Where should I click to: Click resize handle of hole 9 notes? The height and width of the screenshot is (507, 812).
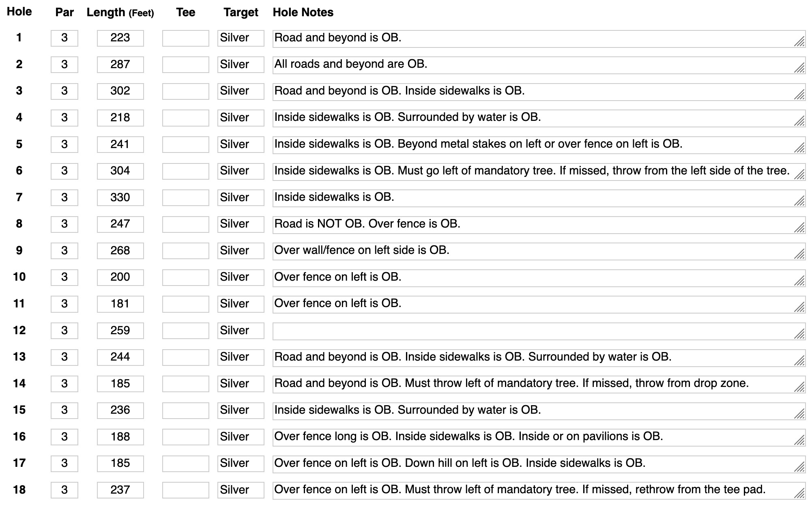point(799,254)
